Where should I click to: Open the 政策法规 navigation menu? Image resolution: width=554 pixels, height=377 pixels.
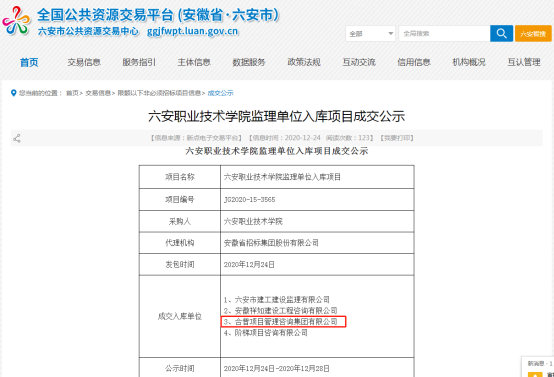pyautogui.click(x=304, y=63)
